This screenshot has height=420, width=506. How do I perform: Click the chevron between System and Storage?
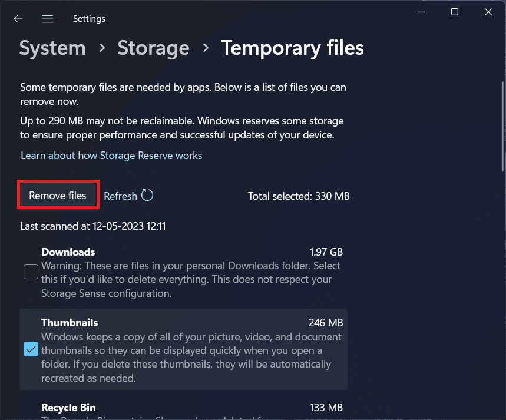101,48
